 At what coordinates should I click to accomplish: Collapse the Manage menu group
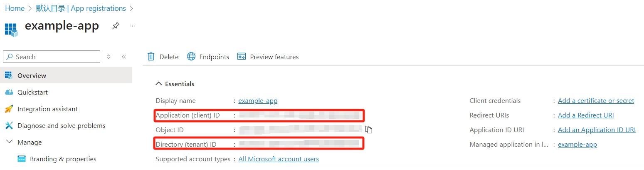tap(9, 142)
